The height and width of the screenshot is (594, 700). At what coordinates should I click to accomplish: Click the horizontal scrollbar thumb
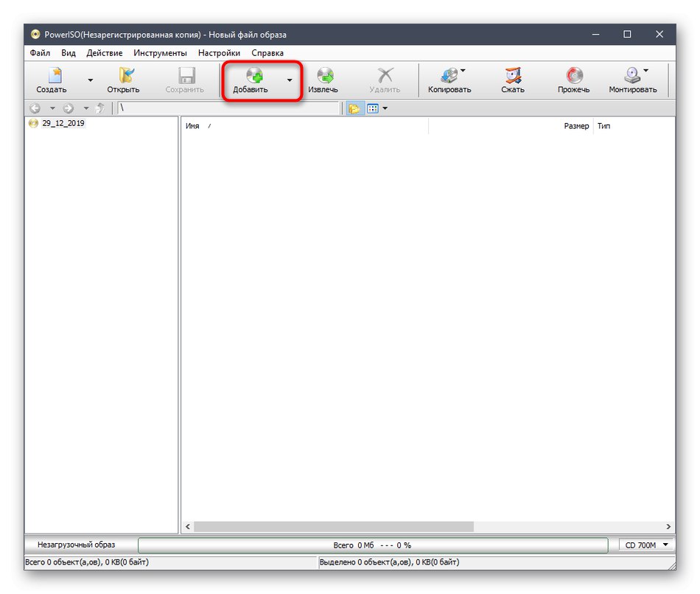[x=334, y=526]
